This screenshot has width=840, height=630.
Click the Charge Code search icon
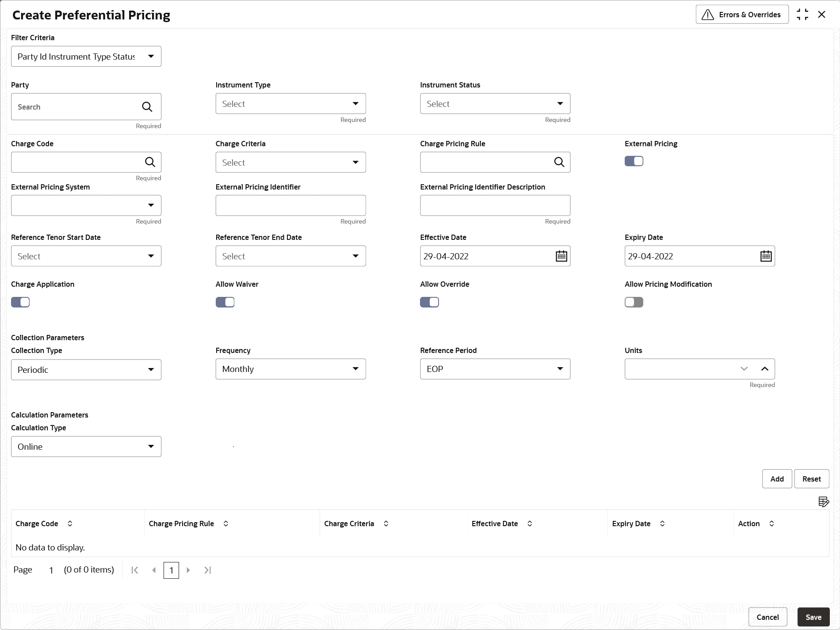[x=150, y=162]
